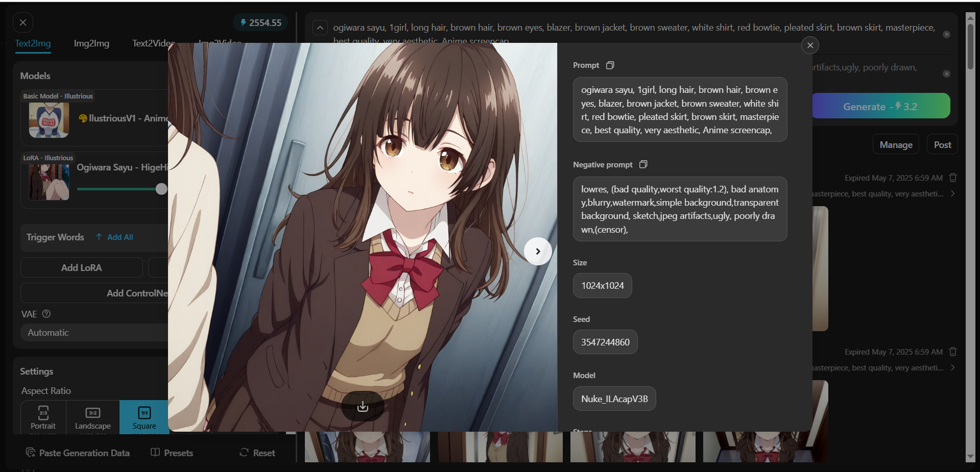Click the Add ControlNet button

pos(94,293)
